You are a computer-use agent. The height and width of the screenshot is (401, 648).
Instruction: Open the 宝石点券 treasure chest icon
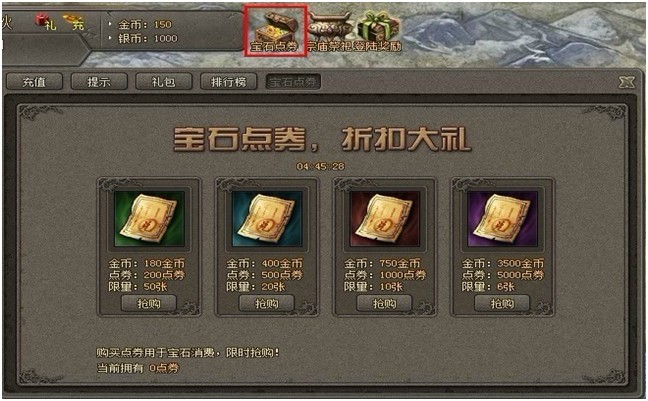pyautogui.click(x=275, y=31)
